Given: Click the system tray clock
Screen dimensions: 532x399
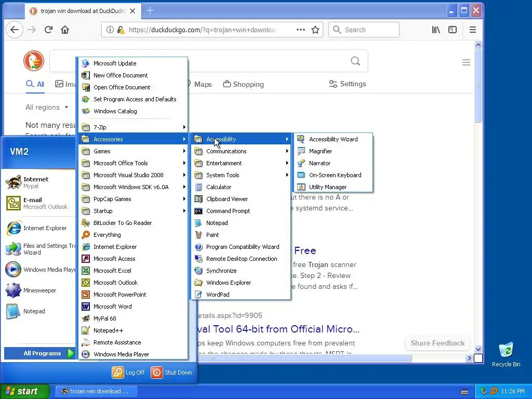Looking at the screenshot, I should tap(513, 392).
